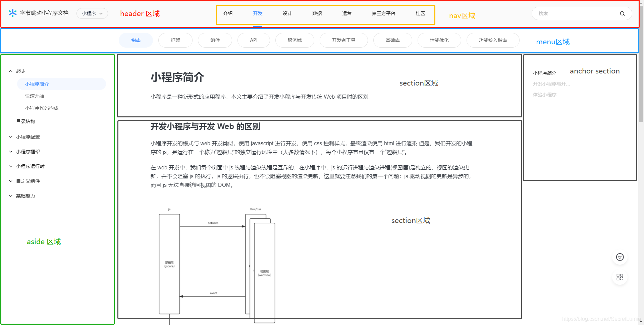
Task: Open 快速开始 in the sidebar
Action: click(35, 96)
